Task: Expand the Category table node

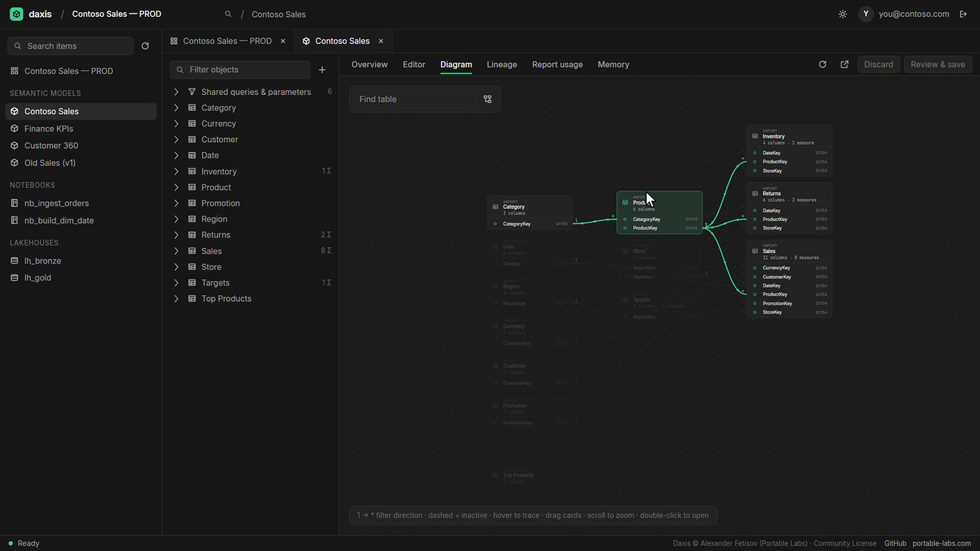Action: coord(176,108)
